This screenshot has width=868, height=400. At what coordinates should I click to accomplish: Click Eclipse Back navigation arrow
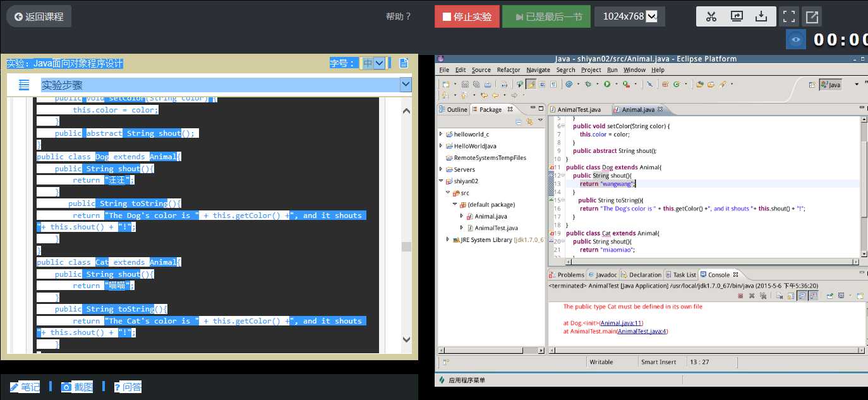point(496,95)
